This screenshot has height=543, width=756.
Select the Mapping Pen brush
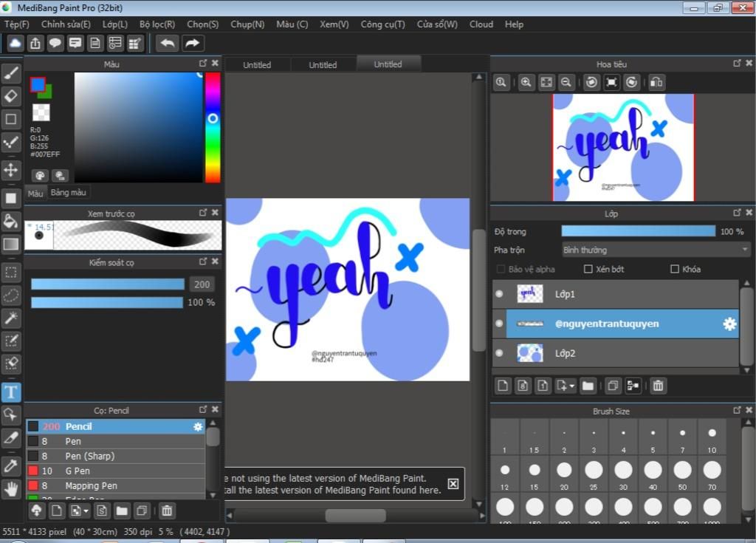pyautogui.click(x=116, y=486)
